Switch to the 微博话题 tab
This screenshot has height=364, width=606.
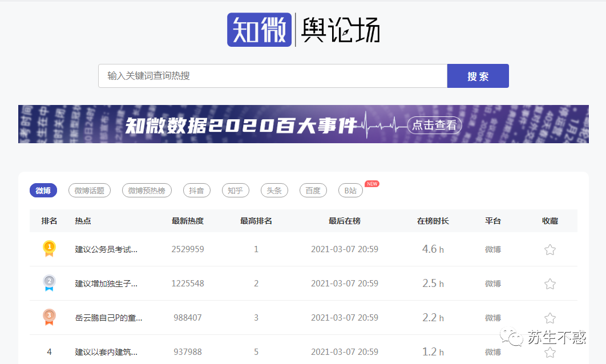[89, 191]
